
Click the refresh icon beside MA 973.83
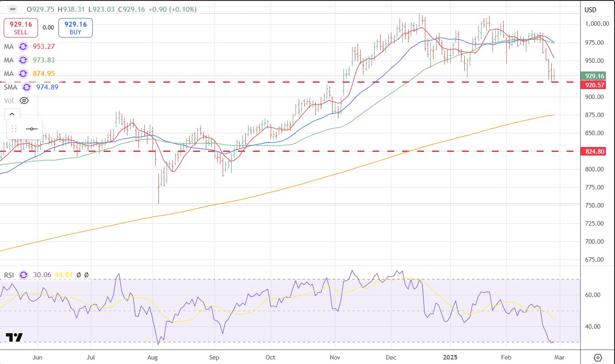[x=22, y=60]
